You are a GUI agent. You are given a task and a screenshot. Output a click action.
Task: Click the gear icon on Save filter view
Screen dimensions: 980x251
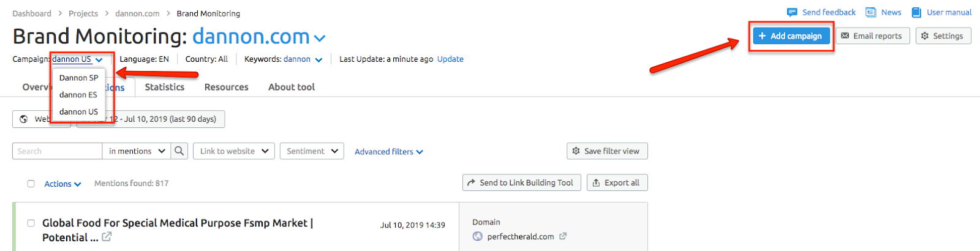(x=576, y=151)
